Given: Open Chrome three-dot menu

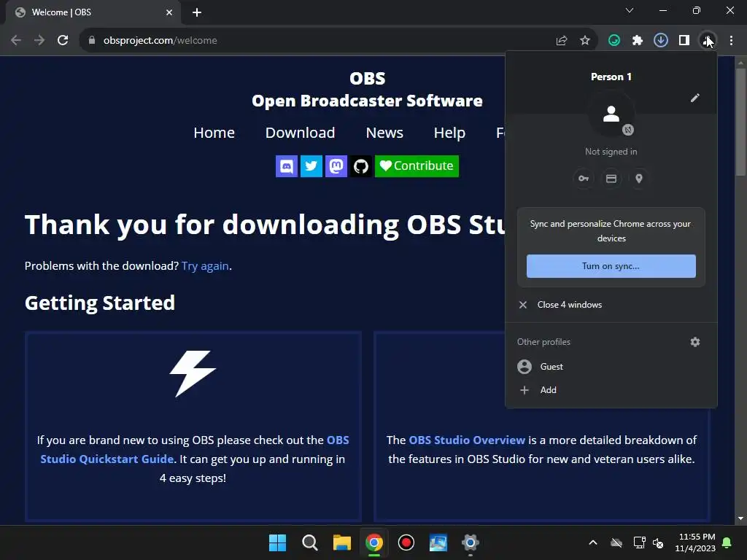Looking at the screenshot, I should coord(731,41).
